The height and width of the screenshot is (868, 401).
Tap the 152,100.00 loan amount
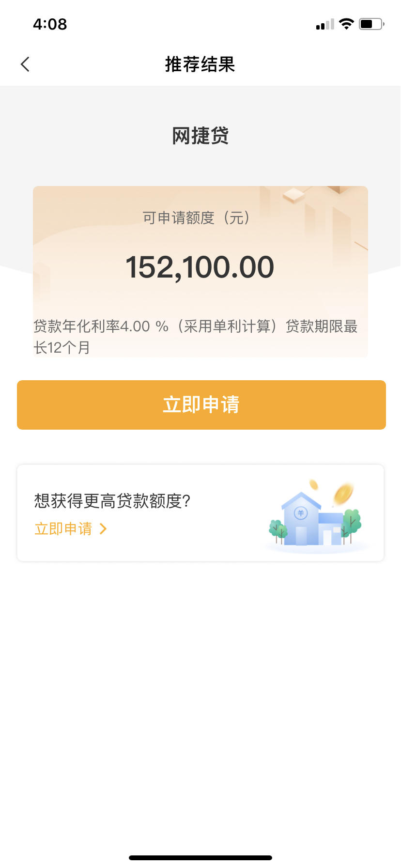[x=200, y=267]
